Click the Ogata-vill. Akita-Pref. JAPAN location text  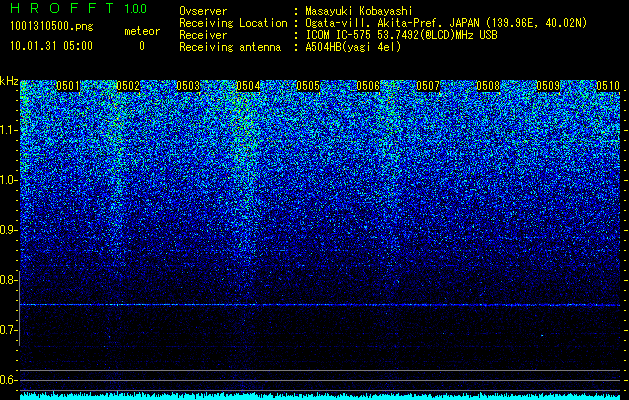pyautogui.click(x=446, y=23)
